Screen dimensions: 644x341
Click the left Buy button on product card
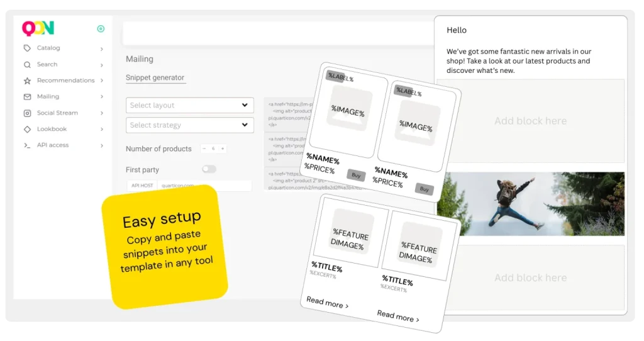click(356, 175)
